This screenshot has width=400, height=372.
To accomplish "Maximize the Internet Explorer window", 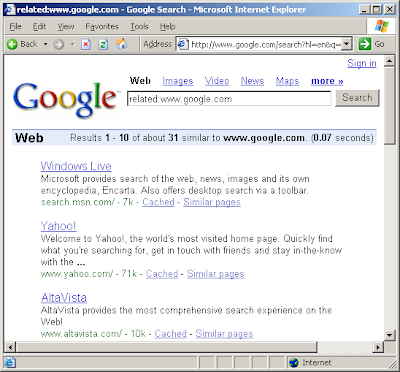I will pos(377,9).
